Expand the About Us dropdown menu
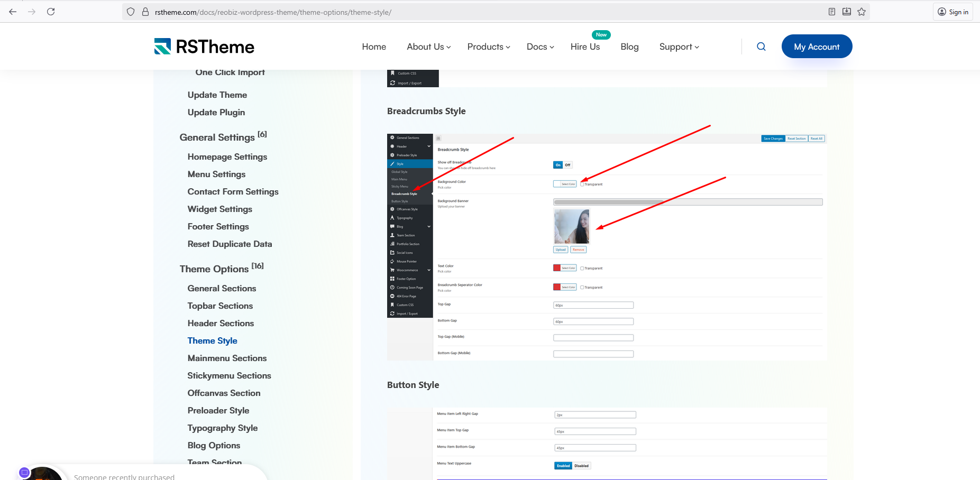Viewport: 980px width, 480px height. coord(428,47)
